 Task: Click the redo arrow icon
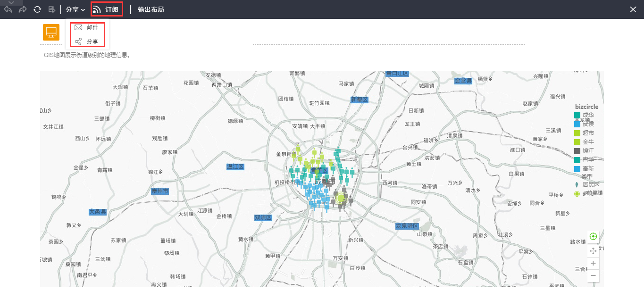coord(22,9)
